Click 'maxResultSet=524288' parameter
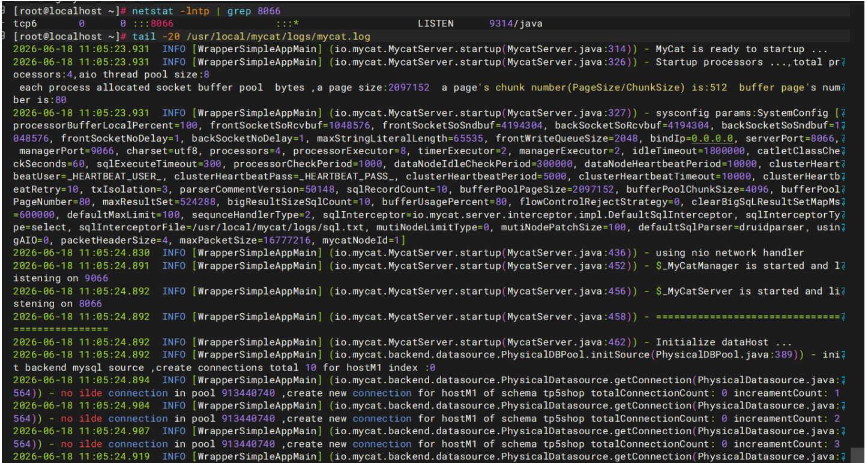The image size is (868, 463). point(159,202)
